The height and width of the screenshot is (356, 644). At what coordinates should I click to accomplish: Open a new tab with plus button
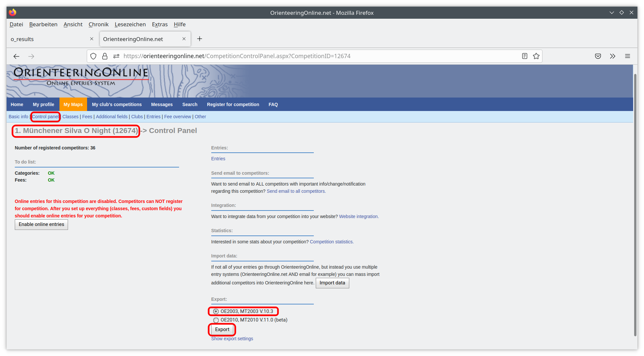(199, 39)
